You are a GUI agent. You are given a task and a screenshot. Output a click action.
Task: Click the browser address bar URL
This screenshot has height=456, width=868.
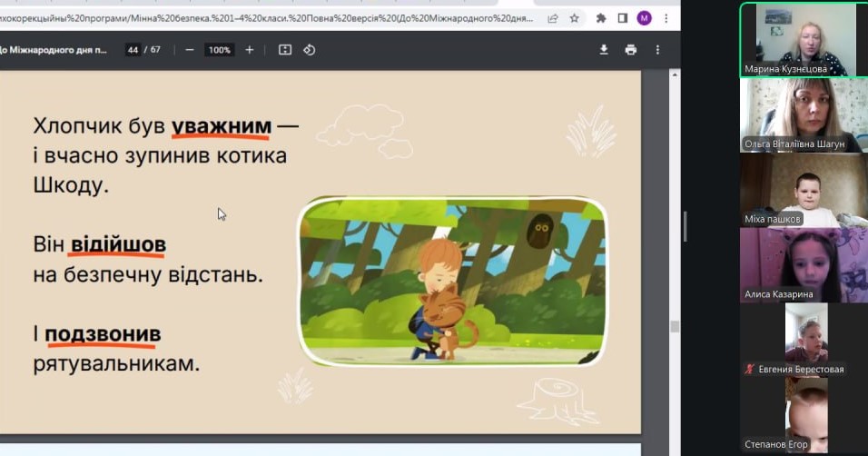[272, 17]
